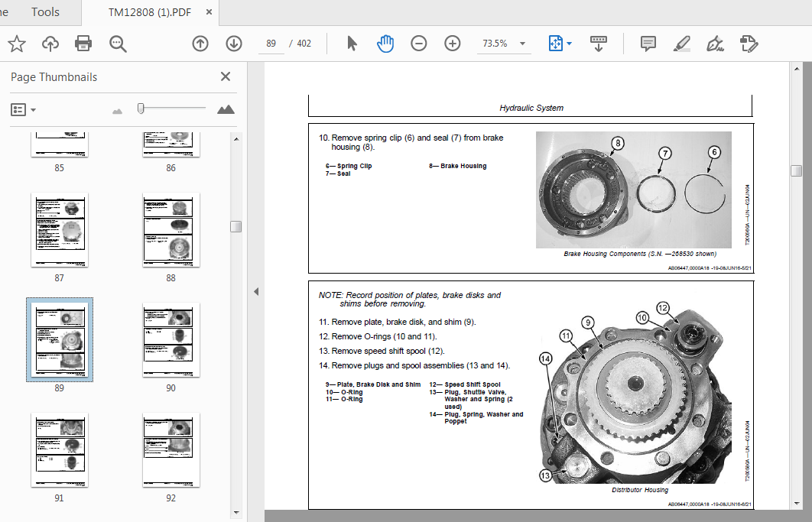Go to next page arrow
Image resolution: width=812 pixels, height=522 pixels.
click(x=234, y=44)
